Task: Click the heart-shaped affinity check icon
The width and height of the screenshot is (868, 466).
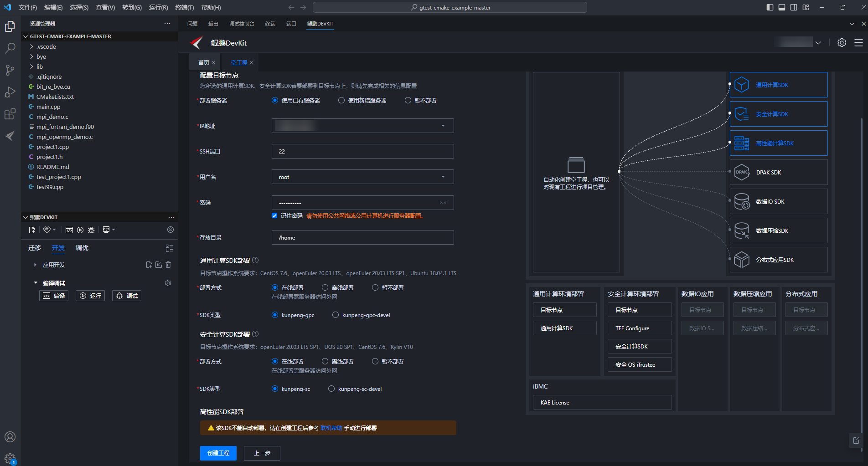Action: [47, 230]
